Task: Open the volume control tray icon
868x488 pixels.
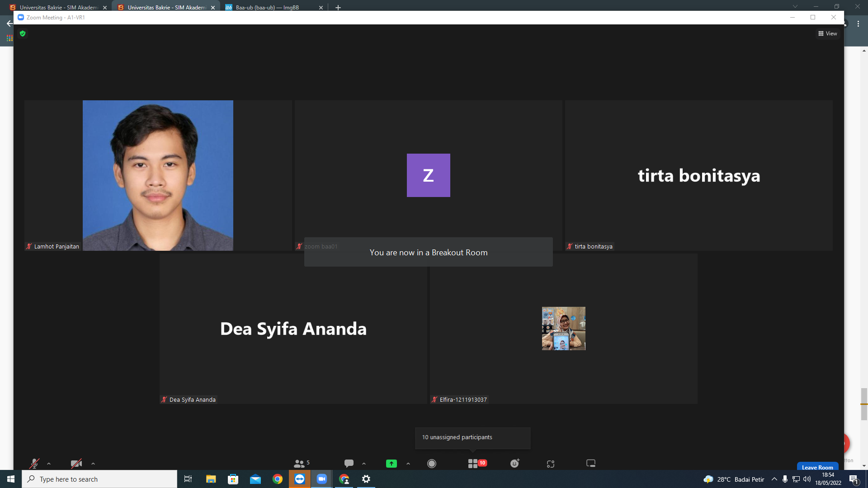Action: point(807,479)
